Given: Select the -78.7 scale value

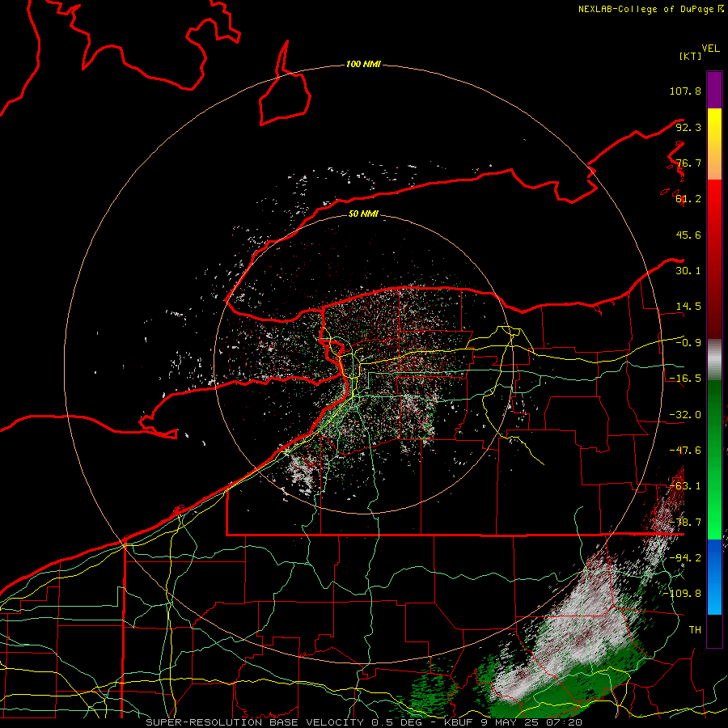Looking at the screenshot, I should click(685, 523).
